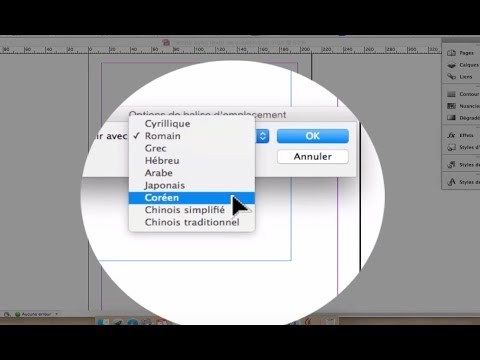The height and width of the screenshot is (360, 480).
Task: Choose the highlighted Coréen option
Action: point(192,198)
